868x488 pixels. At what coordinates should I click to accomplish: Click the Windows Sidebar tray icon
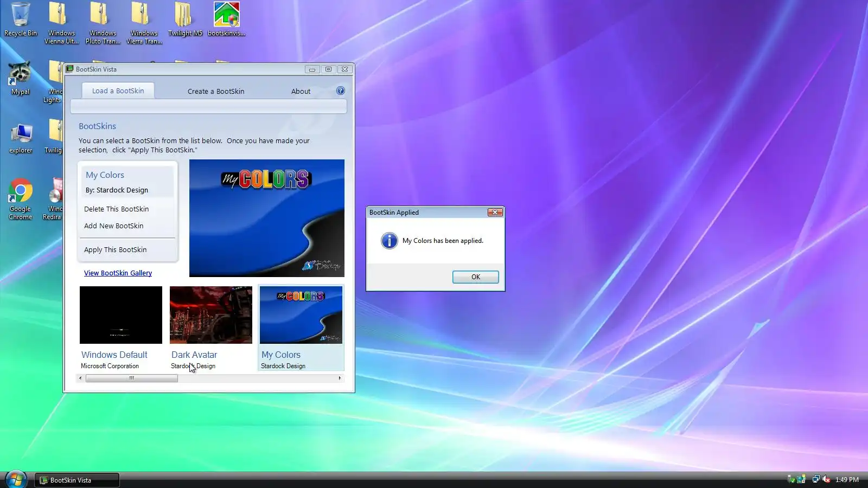click(x=801, y=479)
